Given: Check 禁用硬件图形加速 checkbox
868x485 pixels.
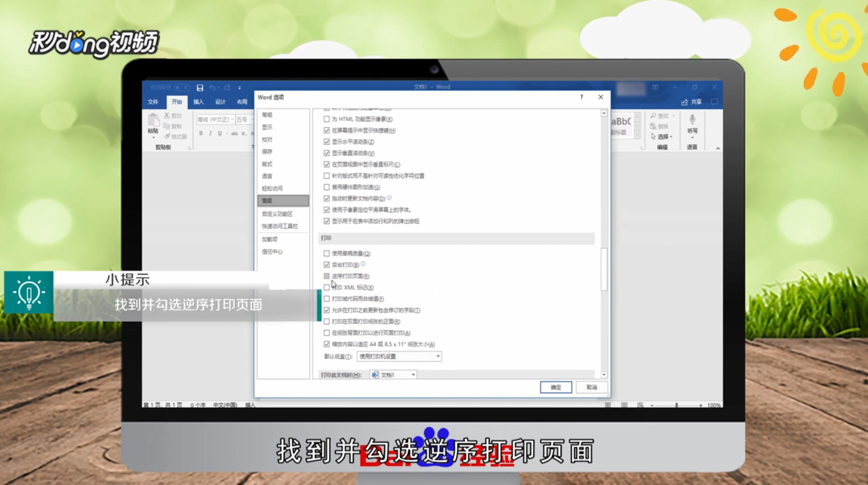Looking at the screenshot, I should [x=327, y=188].
